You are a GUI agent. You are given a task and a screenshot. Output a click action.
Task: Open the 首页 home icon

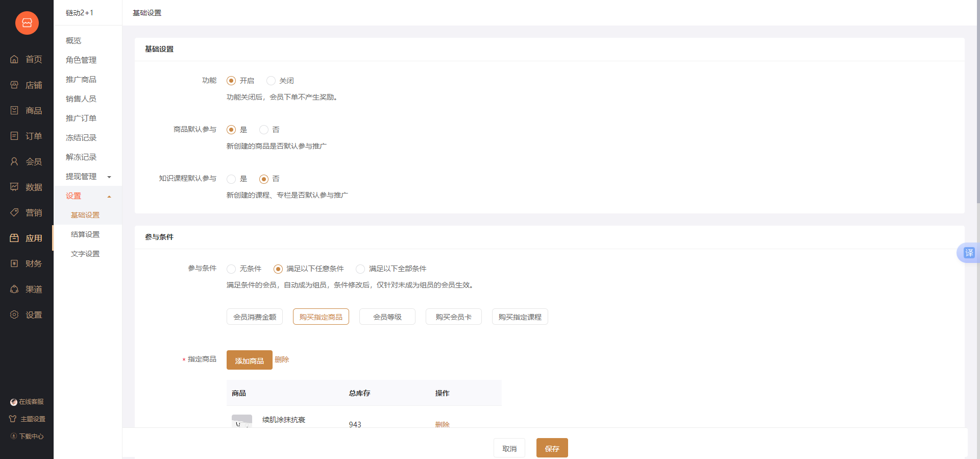(14, 59)
